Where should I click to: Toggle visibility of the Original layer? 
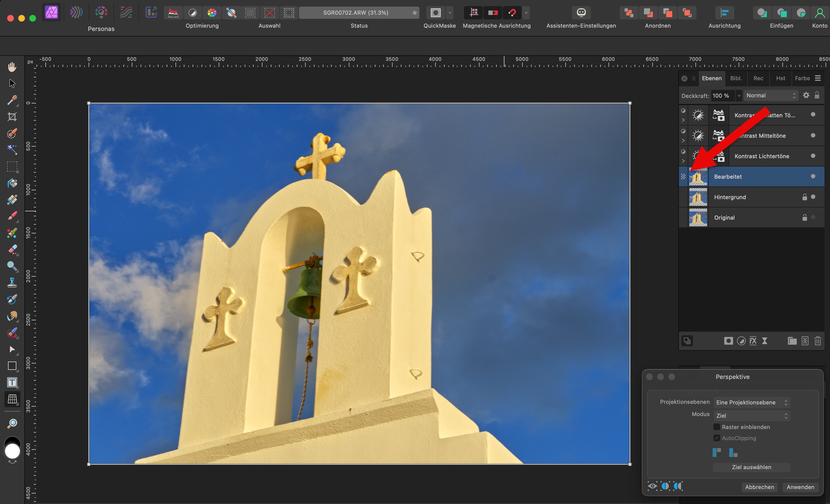click(x=813, y=217)
